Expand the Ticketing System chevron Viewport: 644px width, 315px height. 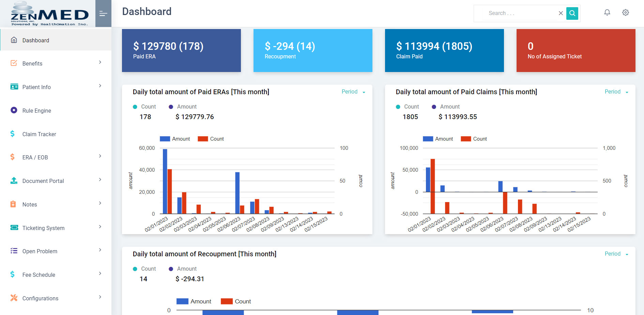click(100, 227)
